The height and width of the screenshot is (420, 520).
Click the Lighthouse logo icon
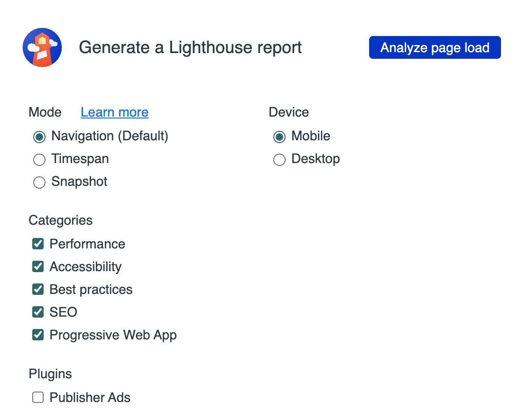coord(42,47)
